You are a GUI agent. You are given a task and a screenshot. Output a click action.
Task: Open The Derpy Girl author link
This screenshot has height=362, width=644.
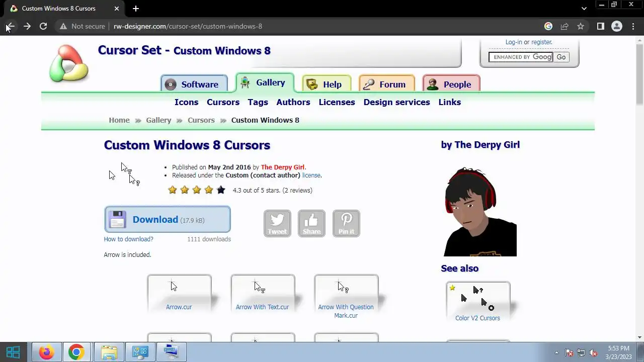coord(282,167)
